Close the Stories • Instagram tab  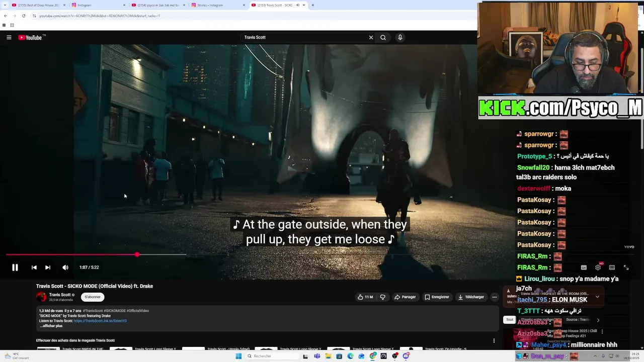click(x=244, y=5)
